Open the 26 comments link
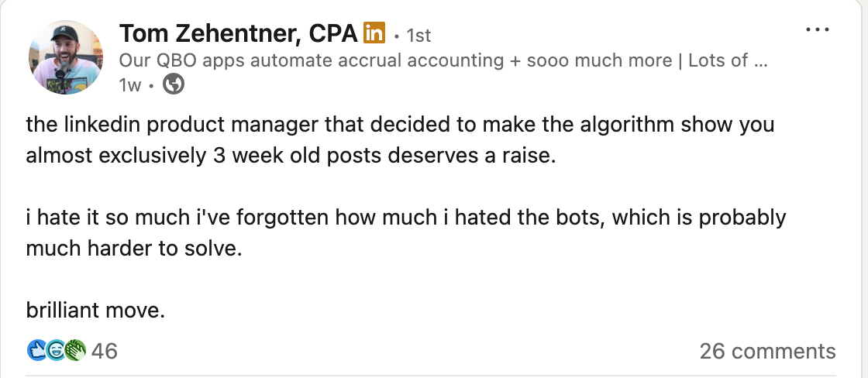868x378 pixels. 767,351
